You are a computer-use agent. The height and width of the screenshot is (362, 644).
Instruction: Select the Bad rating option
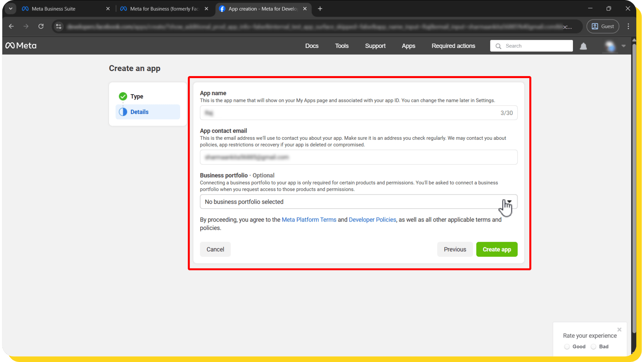[594, 347]
